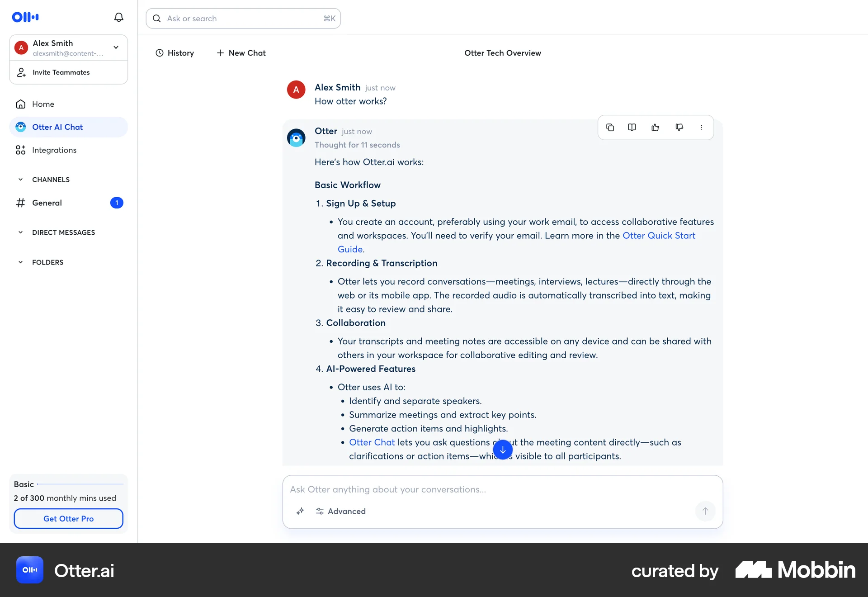Click the A avatar in account switcher
The image size is (868, 597).
click(x=21, y=47)
